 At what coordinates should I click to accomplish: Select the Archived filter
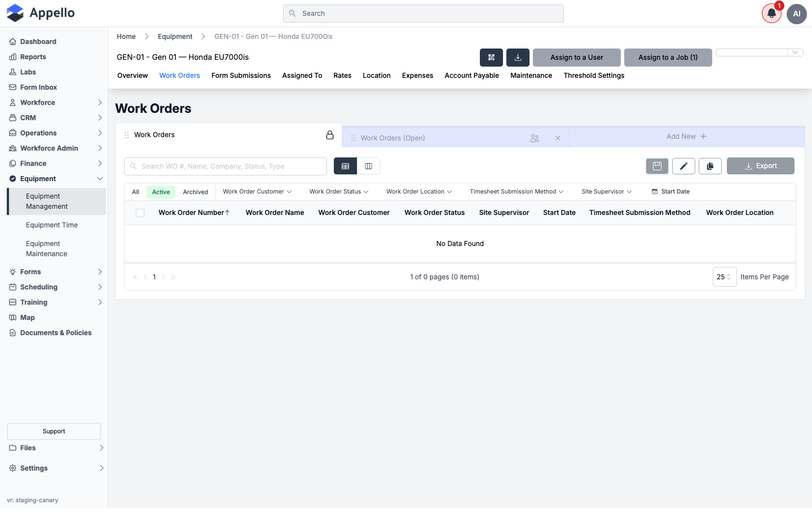pos(196,192)
